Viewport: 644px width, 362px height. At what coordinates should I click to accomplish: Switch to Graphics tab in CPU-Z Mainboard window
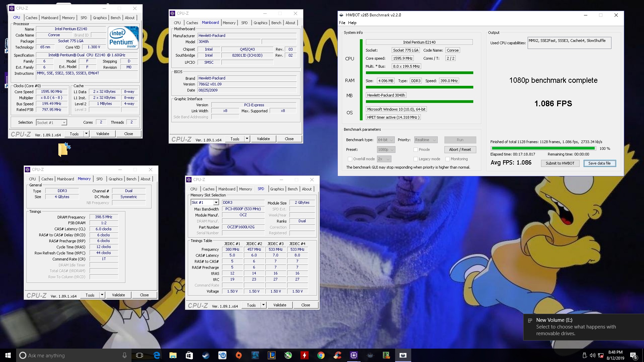tap(260, 23)
